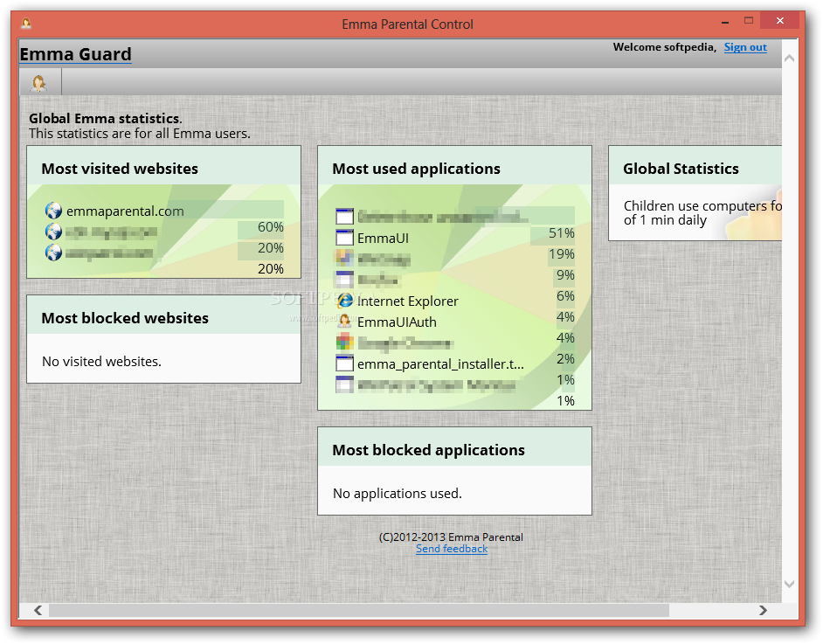The image size is (823, 644).
Task: Close the Emma Parental Control window
Action: pyautogui.click(x=780, y=21)
